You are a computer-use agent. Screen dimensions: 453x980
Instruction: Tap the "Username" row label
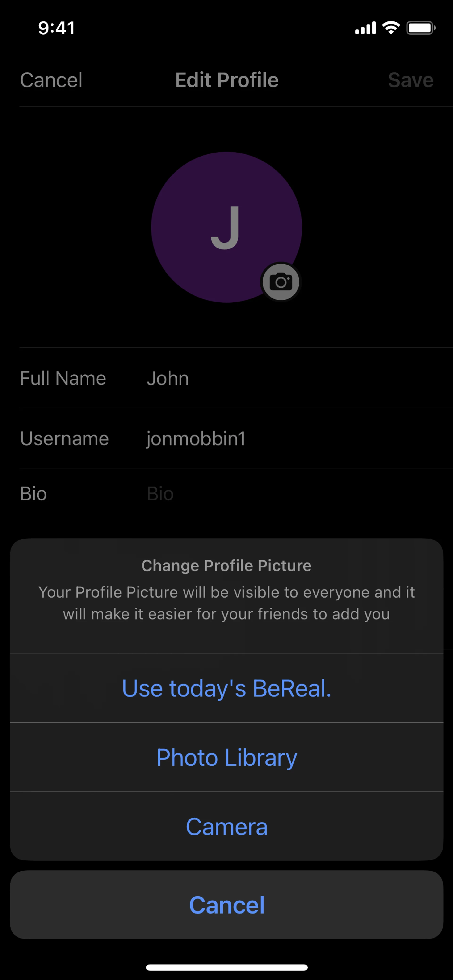[64, 439]
